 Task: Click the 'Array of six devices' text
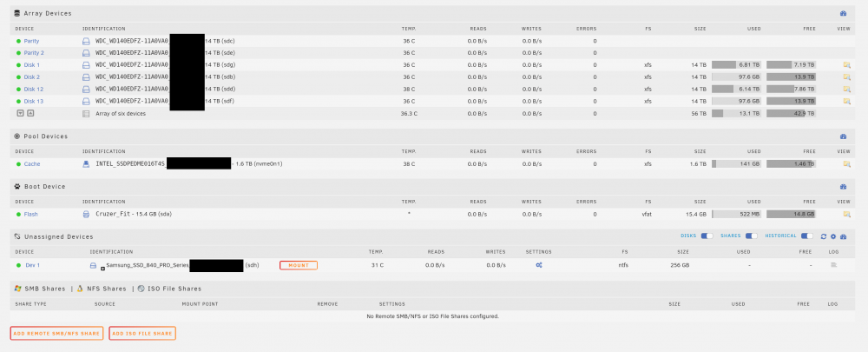pos(121,114)
